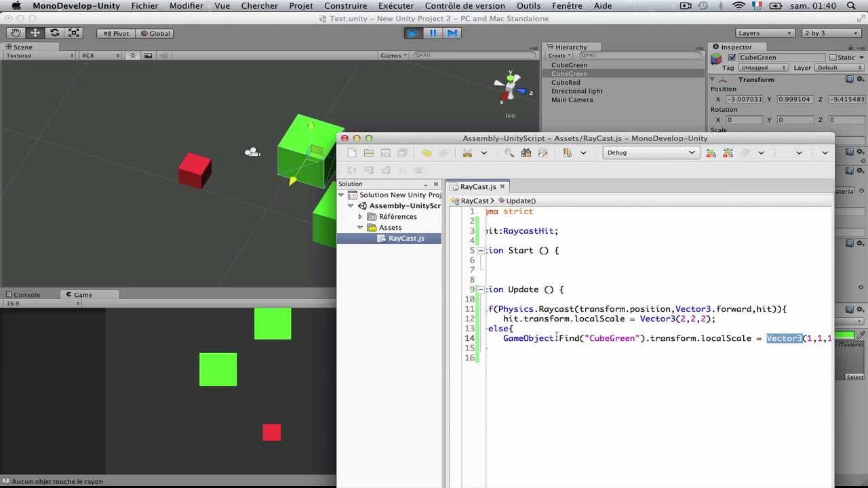Save the file in MonoDevelop toolbar

click(386, 153)
